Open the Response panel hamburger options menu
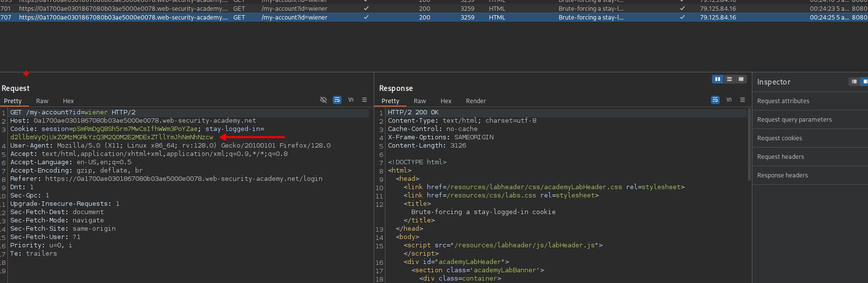Screen dimensions: 868x283 click(743, 100)
